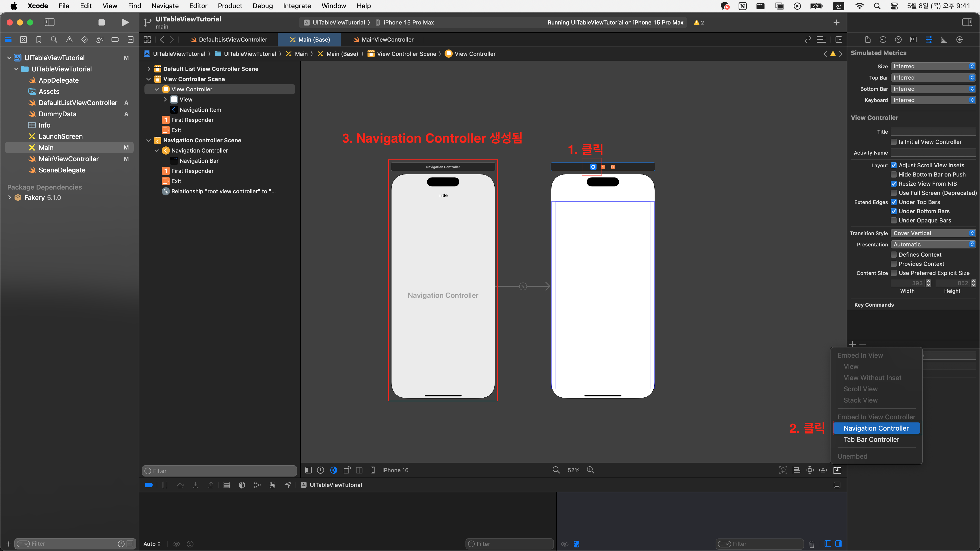Open the Debug menu
980x551 pixels.
[263, 6]
